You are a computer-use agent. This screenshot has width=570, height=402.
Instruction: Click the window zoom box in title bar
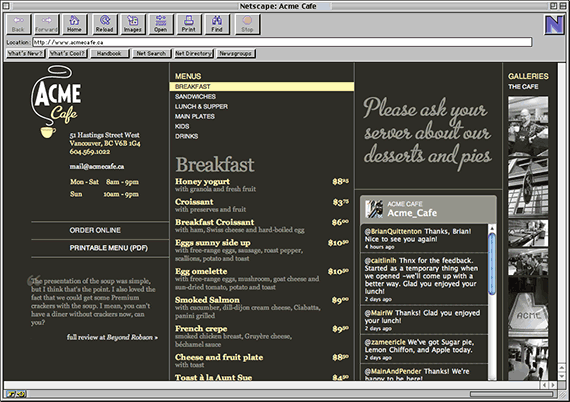[554, 6]
